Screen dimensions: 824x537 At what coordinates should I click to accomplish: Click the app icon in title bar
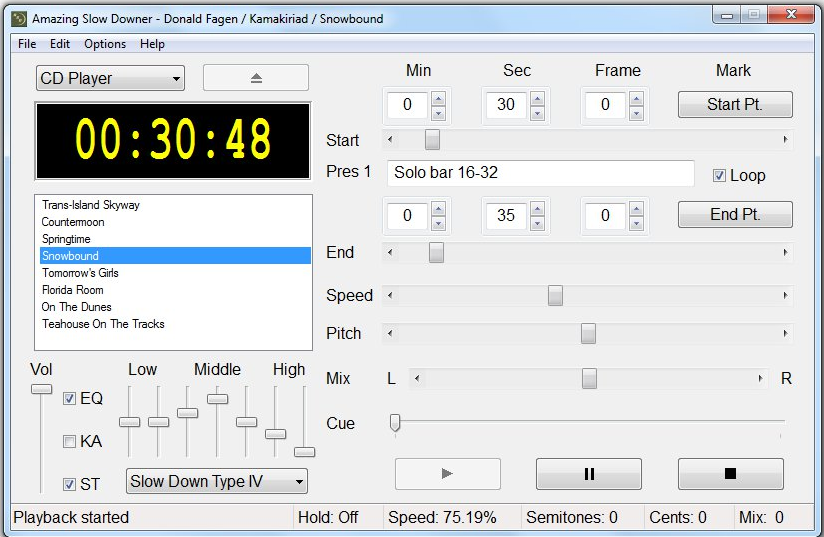(19, 19)
